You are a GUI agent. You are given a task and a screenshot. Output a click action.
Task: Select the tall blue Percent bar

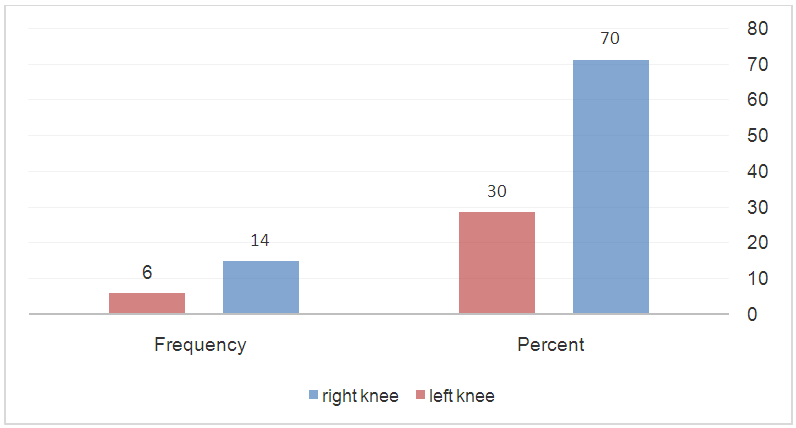coord(611,187)
